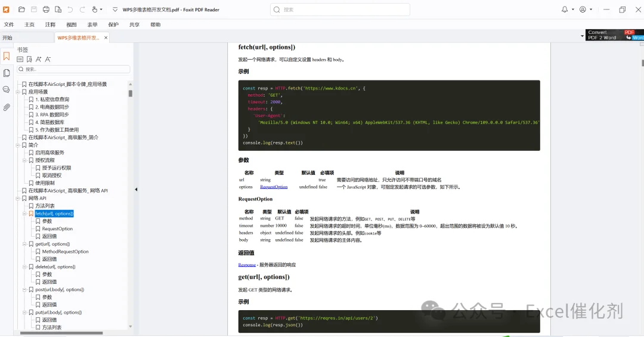
Task: Open the 视图 tab
Action: 72,24
